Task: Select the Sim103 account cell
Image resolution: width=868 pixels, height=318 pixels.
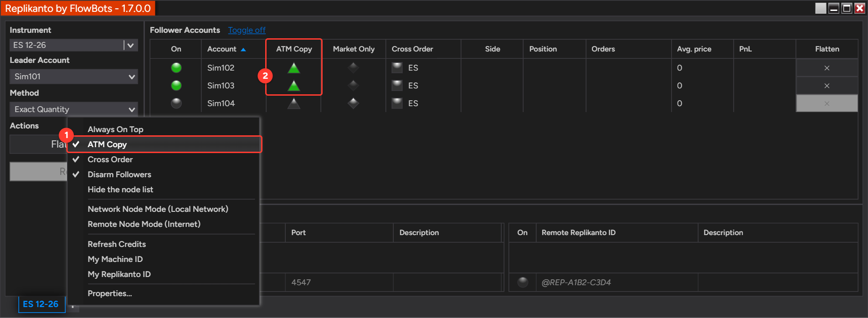Action: coord(233,86)
